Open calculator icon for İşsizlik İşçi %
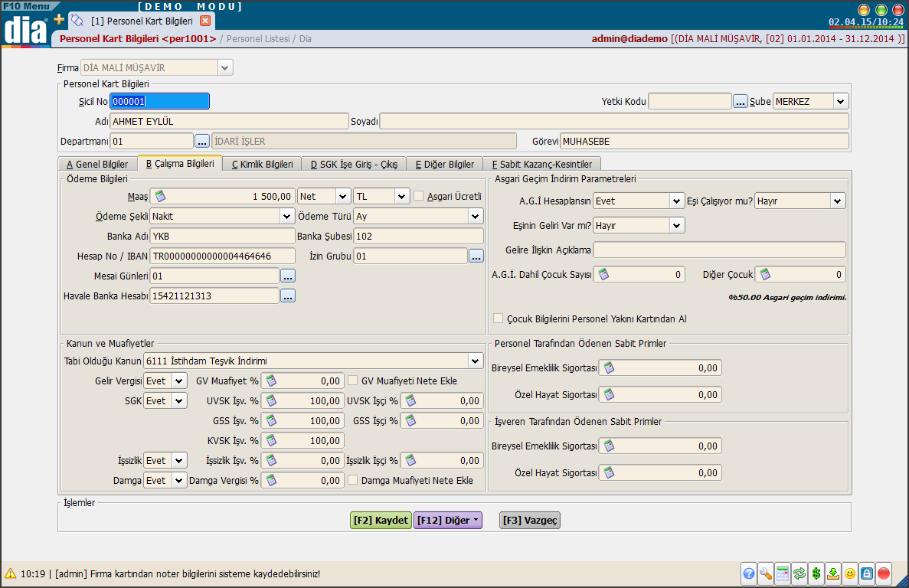This screenshot has width=909, height=588. 410,461
